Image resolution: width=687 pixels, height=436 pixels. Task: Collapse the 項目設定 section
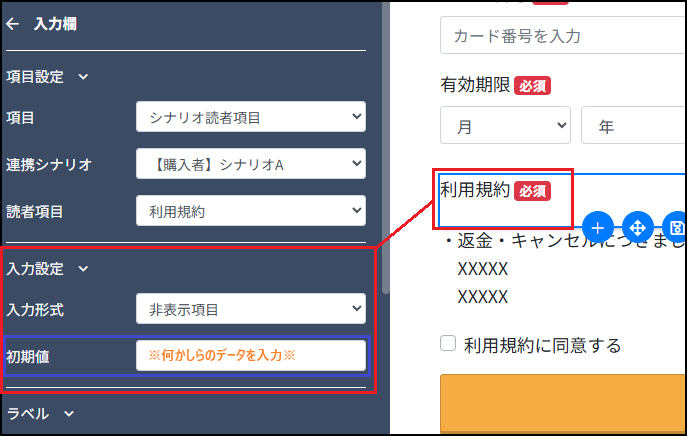click(83, 76)
